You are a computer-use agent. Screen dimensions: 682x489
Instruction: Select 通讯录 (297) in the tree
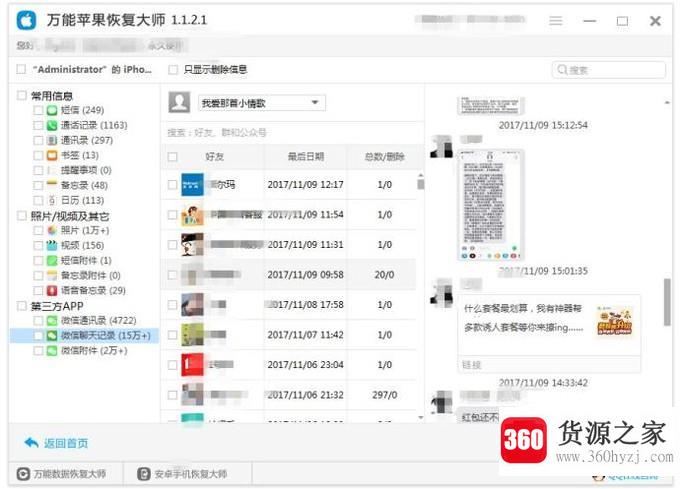coord(87,141)
